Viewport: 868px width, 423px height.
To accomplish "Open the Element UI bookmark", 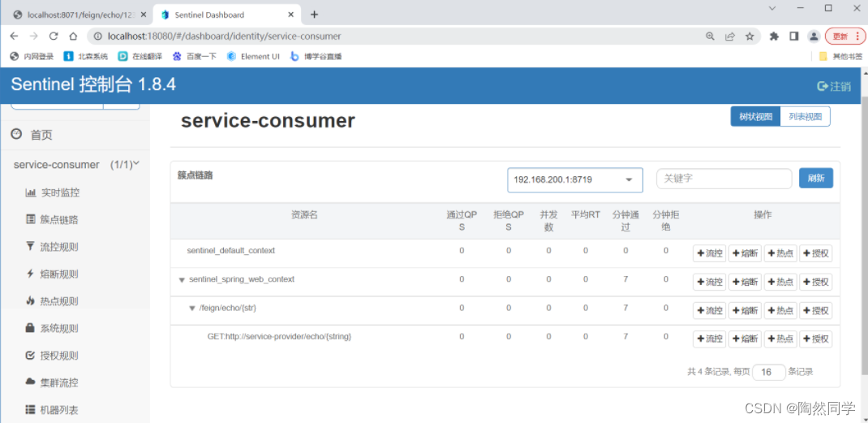I will [x=254, y=56].
